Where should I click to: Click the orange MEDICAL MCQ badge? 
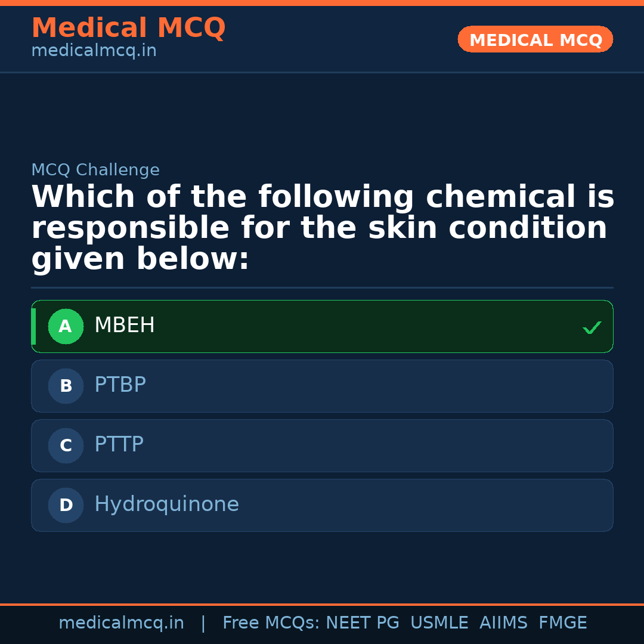tap(535, 40)
